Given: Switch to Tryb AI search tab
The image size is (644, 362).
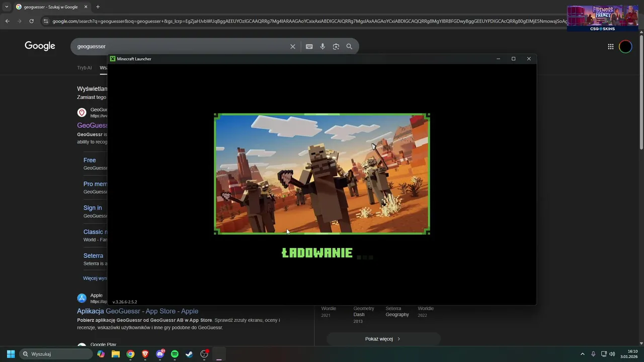Looking at the screenshot, I should pos(85,68).
